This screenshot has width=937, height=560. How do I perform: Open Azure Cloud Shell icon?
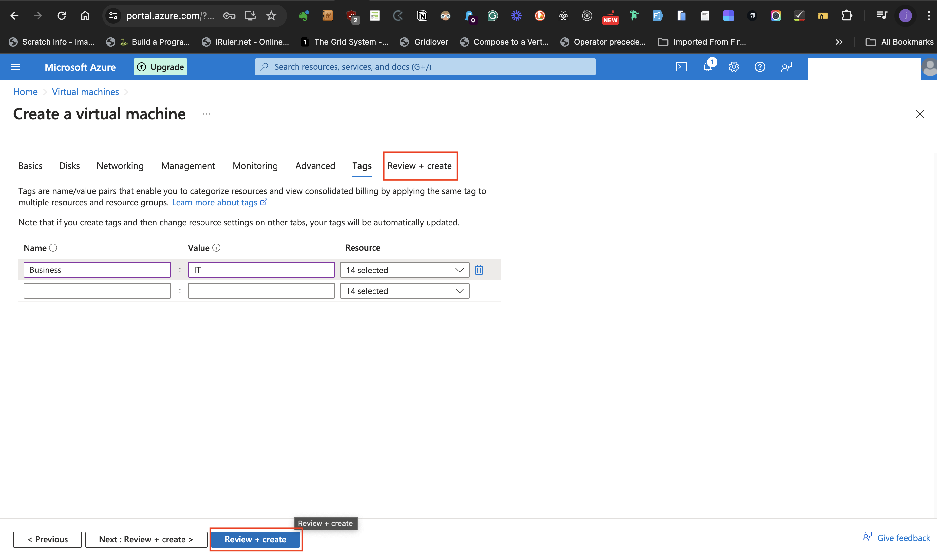click(x=681, y=67)
